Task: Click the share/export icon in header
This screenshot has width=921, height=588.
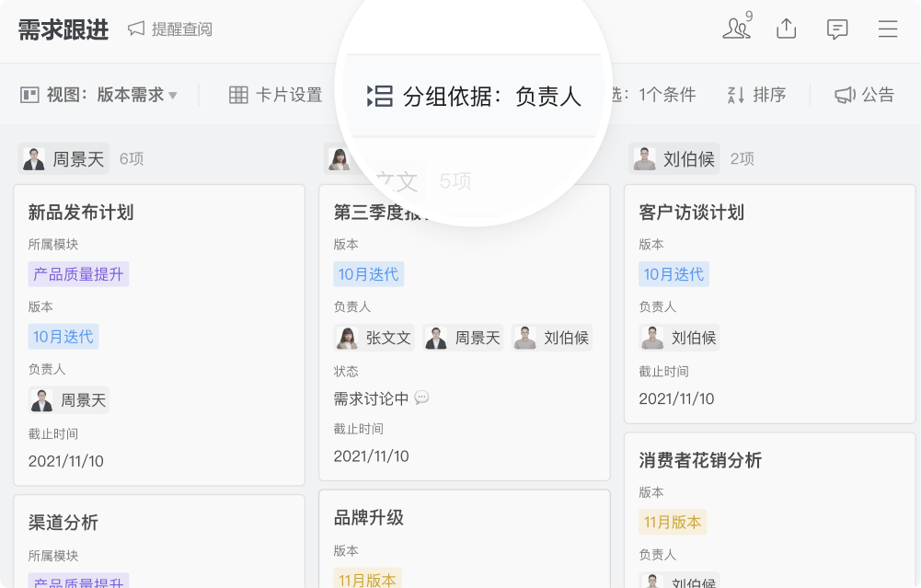Action: 786,29
